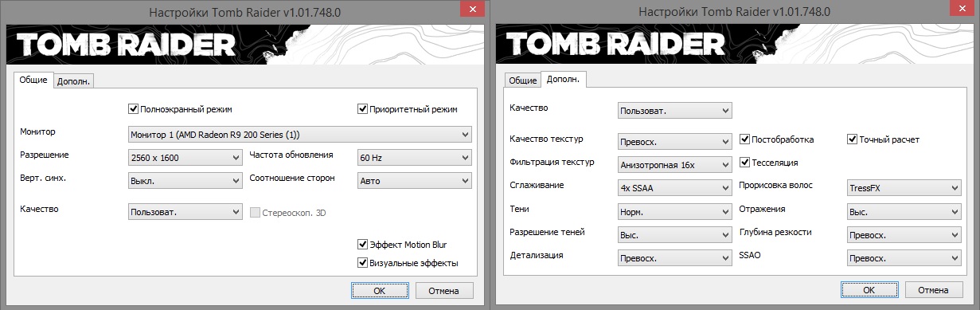Click OK button in left window

381,290
